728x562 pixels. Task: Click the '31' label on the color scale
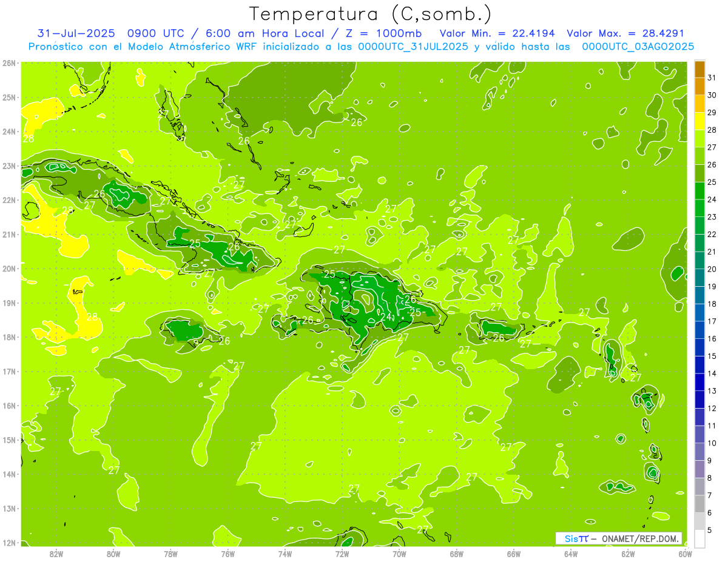pyautogui.click(x=712, y=78)
